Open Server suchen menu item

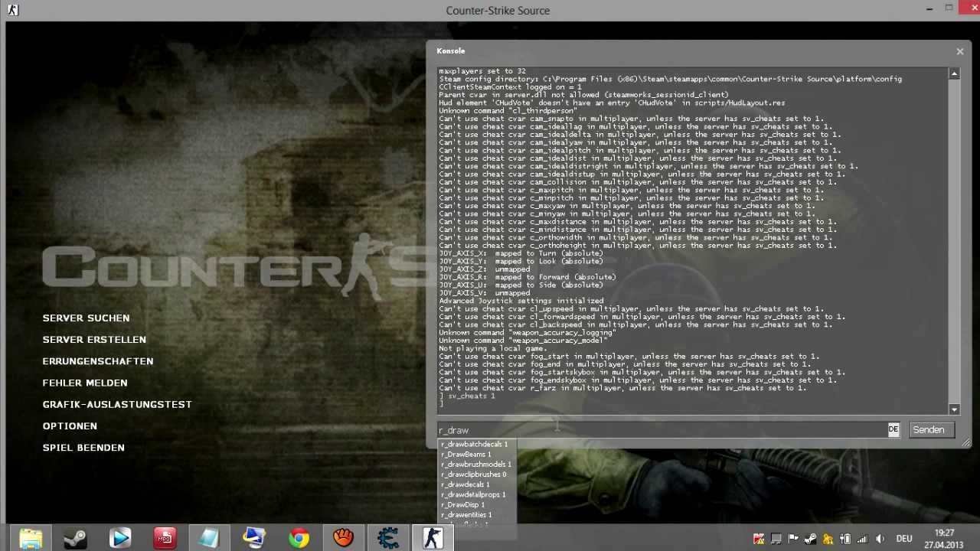coord(86,318)
